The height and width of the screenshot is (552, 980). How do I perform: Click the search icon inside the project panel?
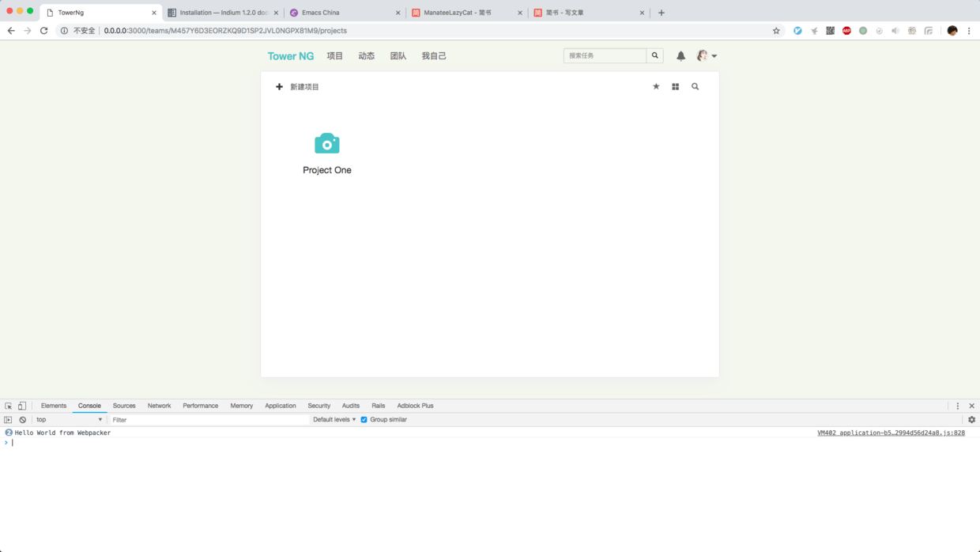pyautogui.click(x=695, y=86)
